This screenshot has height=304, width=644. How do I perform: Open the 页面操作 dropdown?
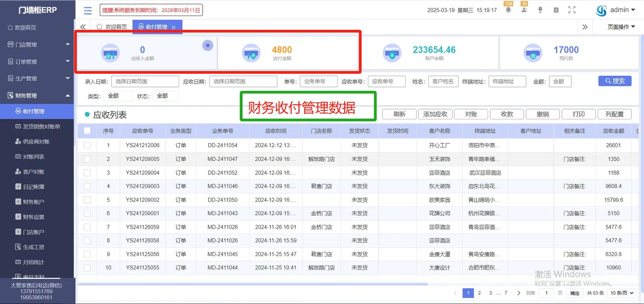pos(621,27)
